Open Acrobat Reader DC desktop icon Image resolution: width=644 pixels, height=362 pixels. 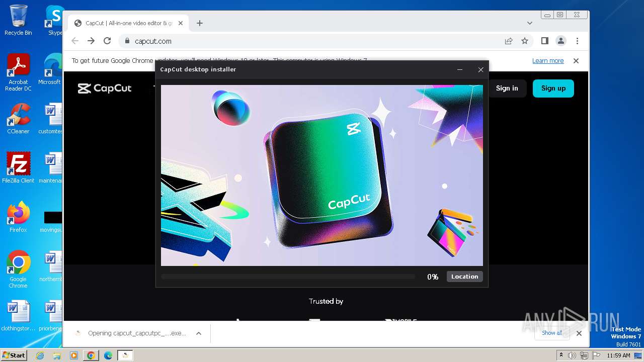pos(18,73)
